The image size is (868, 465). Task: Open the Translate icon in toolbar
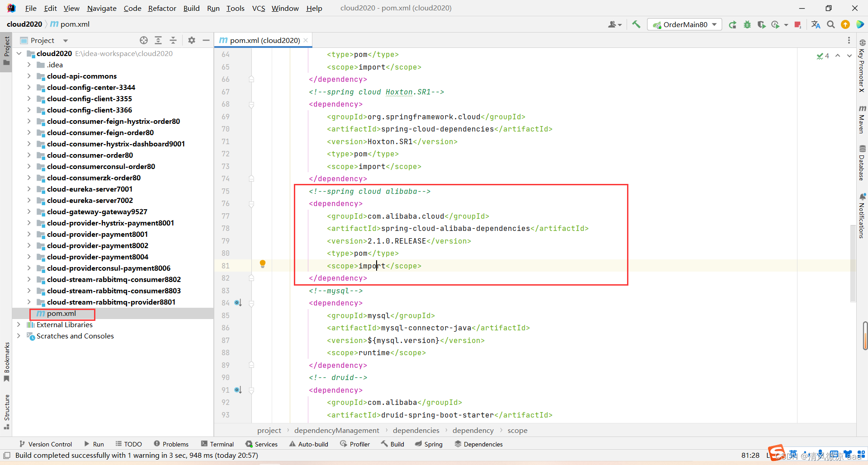[816, 24]
